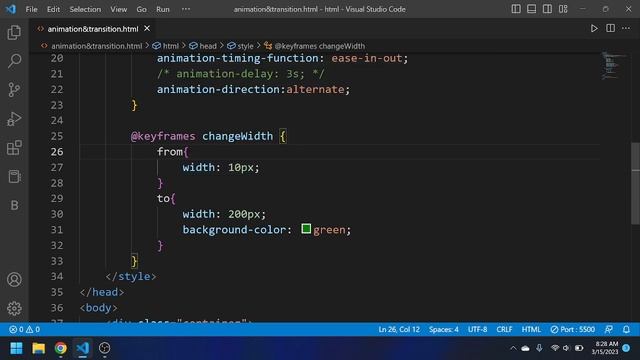Click the text 'ease-in-out' on line 20
The image size is (640, 360).
click(x=367, y=58)
